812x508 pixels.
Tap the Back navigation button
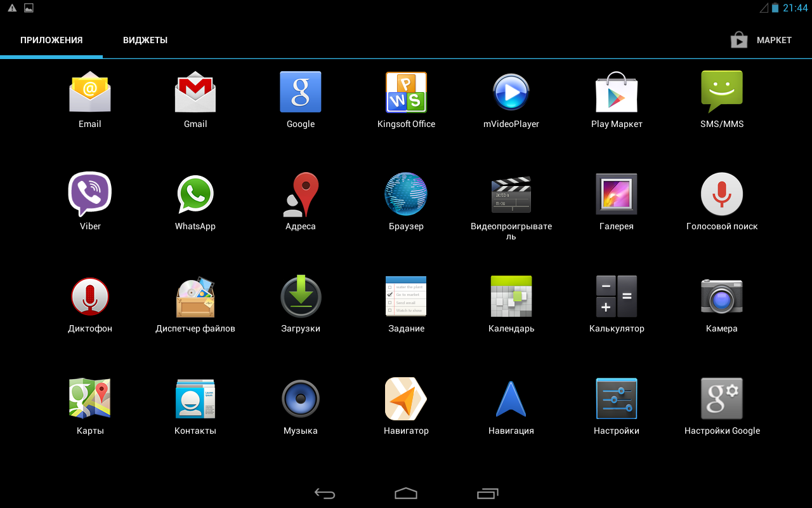tap(325, 493)
